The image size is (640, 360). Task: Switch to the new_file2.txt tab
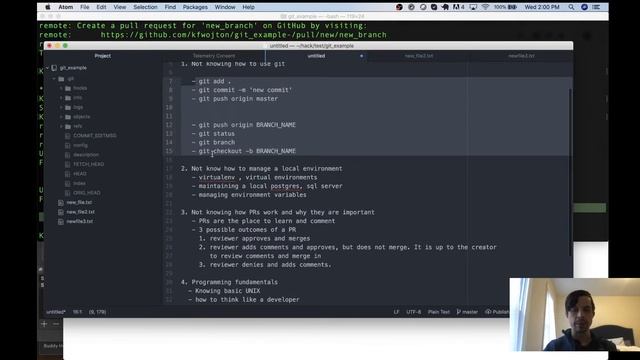[x=419, y=56]
